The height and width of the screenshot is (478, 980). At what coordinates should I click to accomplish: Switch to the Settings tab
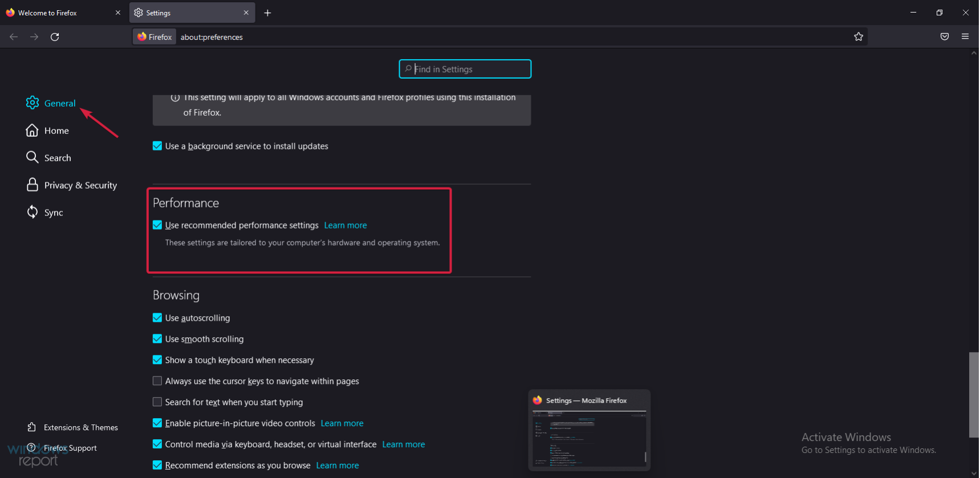click(x=193, y=13)
